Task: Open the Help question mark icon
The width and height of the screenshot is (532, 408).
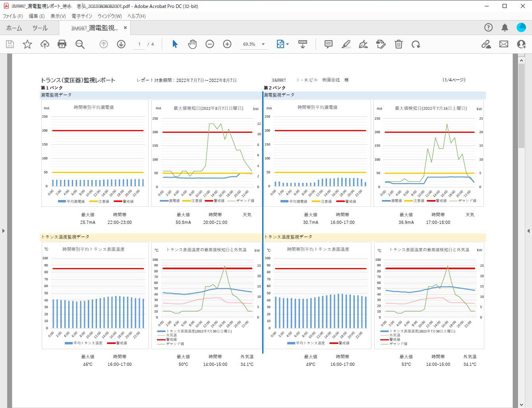Action: point(488,27)
